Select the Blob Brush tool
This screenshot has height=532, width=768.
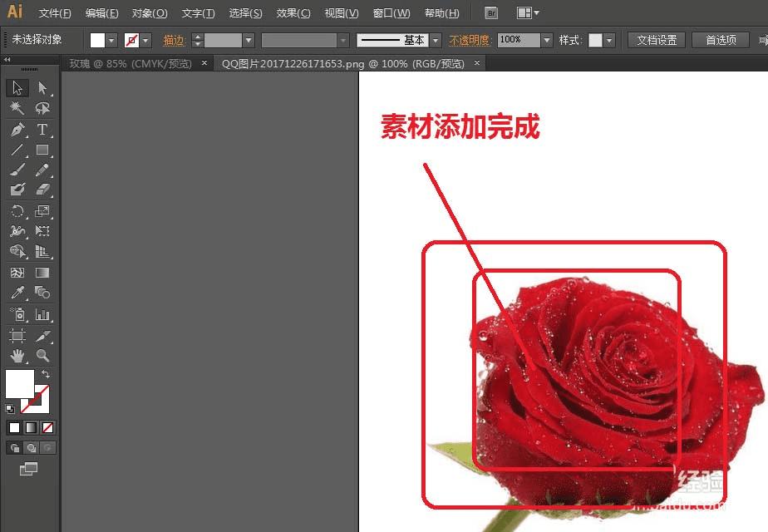tap(17, 189)
